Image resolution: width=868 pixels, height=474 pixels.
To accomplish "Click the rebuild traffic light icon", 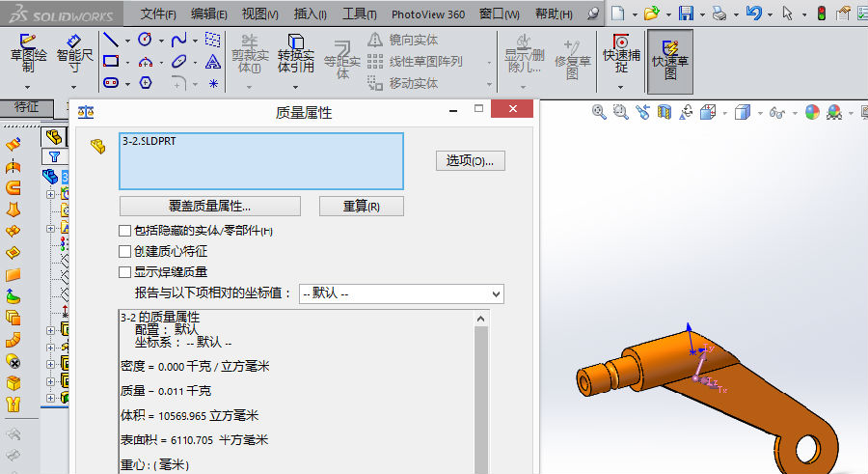I will (x=821, y=14).
